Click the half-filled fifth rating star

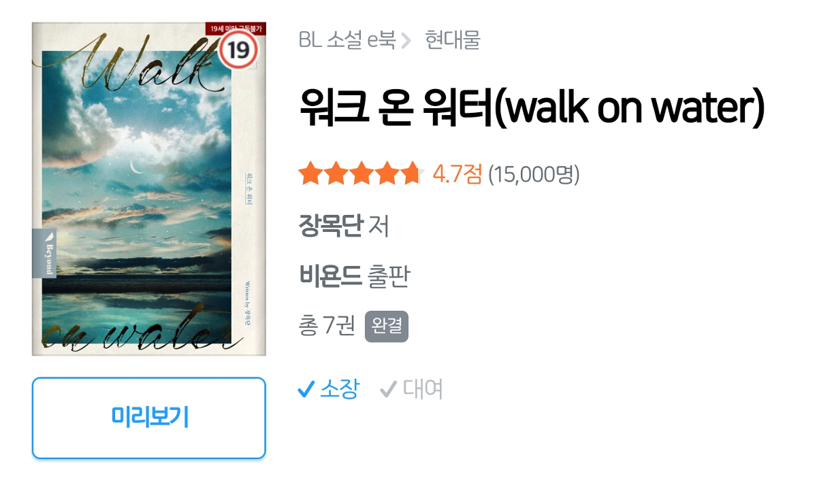[x=411, y=174]
